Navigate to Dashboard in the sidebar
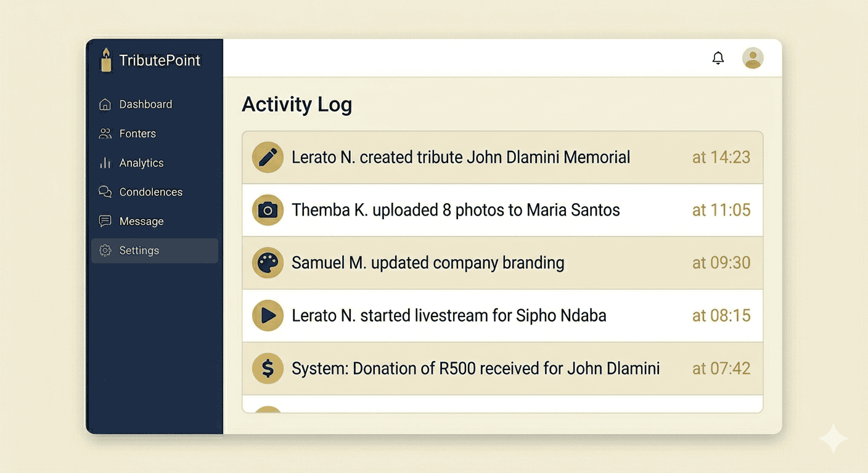Screen dimensions: 868x473 pos(145,104)
